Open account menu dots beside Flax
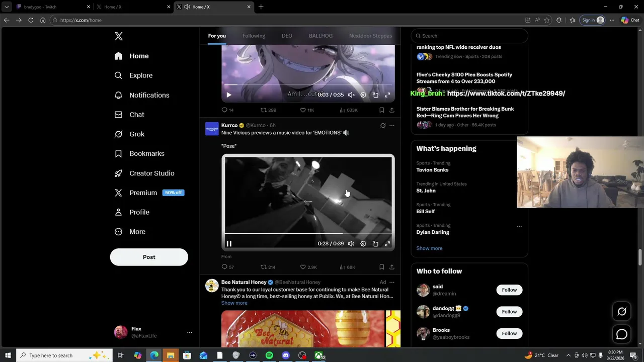Screen dimensions: 644x362 [x=190, y=332]
